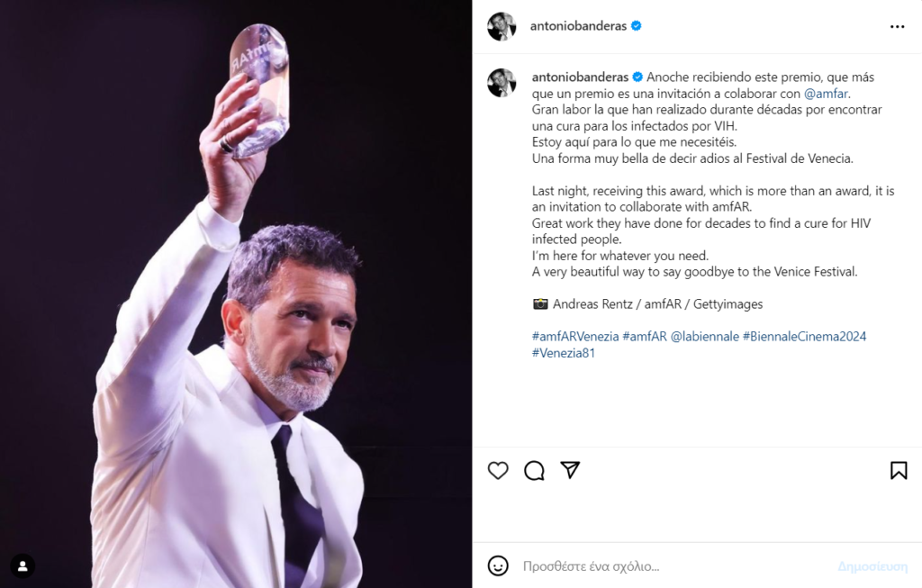Open emoji picker in comment box
Image resolution: width=922 pixels, height=588 pixels.
pos(498,565)
